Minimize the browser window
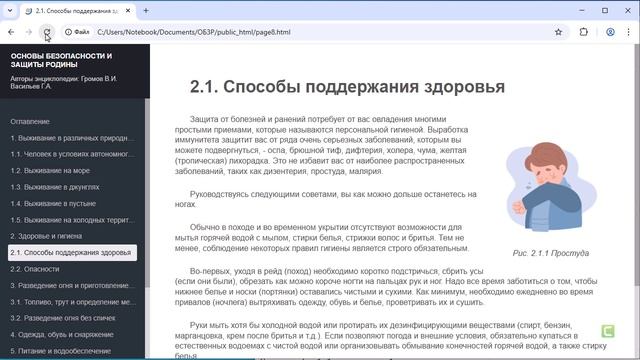 pos(582,11)
